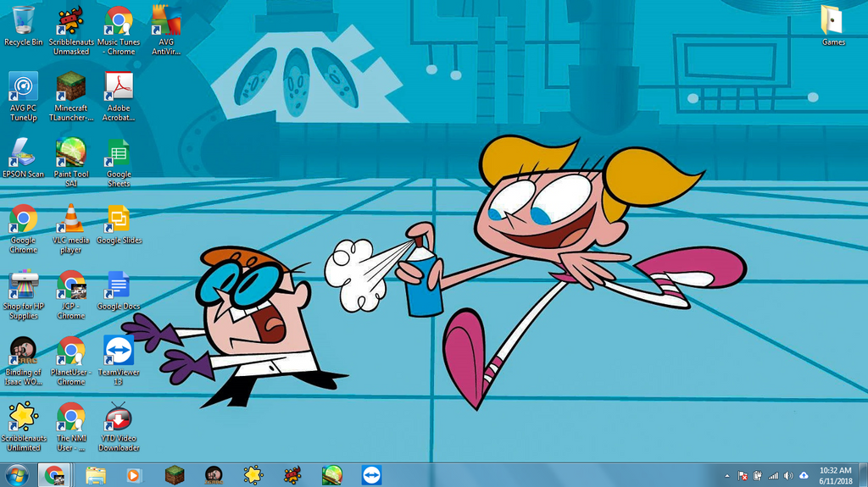Open the Windows Start menu
Image resolution: width=868 pixels, height=487 pixels.
(17, 475)
